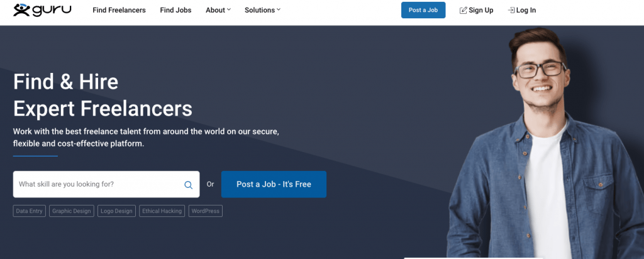Pick the Ethical Hacking skill tag

(162, 211)
